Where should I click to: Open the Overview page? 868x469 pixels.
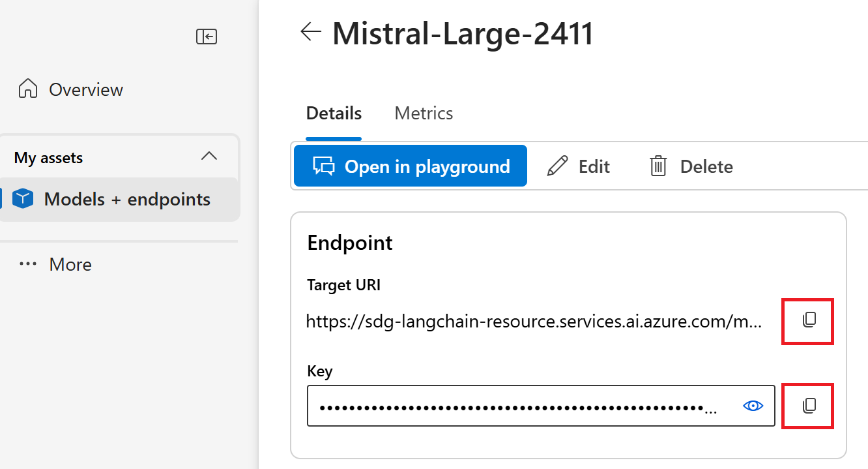pyautogui.click(x=86, y=89)
